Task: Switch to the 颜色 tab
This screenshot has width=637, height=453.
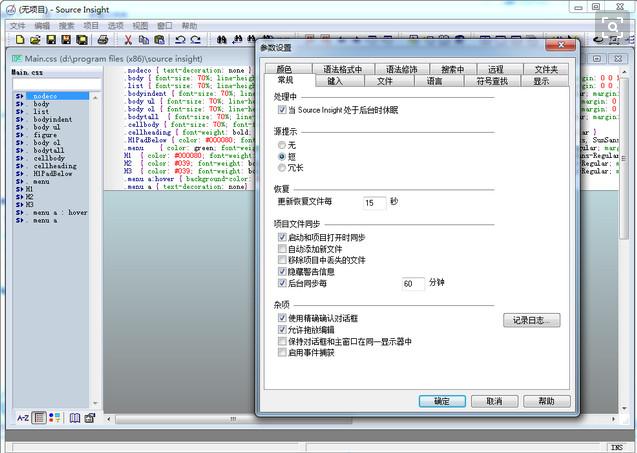Action: click(x=284, y=69)
